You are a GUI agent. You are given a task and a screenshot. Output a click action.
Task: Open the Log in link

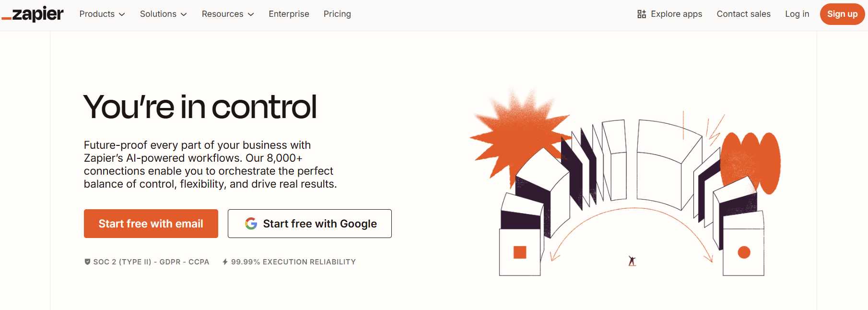point(797,14)
